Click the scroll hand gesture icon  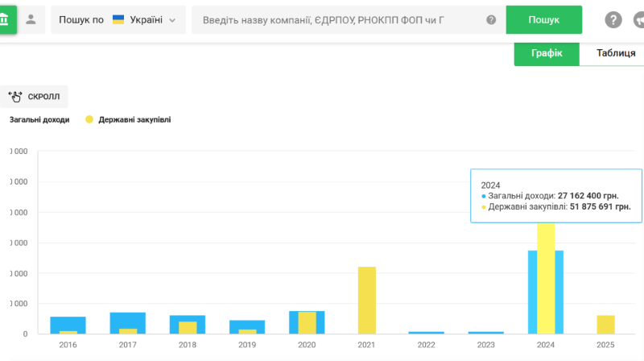(14, 97)
